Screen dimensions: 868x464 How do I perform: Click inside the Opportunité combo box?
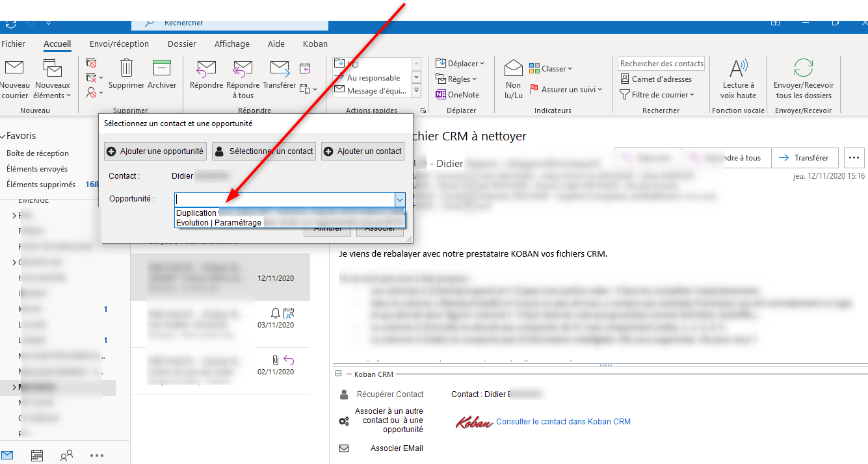tap(285, 200)
